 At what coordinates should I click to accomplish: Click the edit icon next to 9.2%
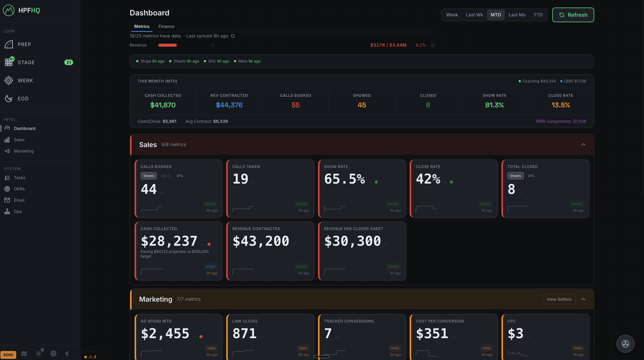433,45
